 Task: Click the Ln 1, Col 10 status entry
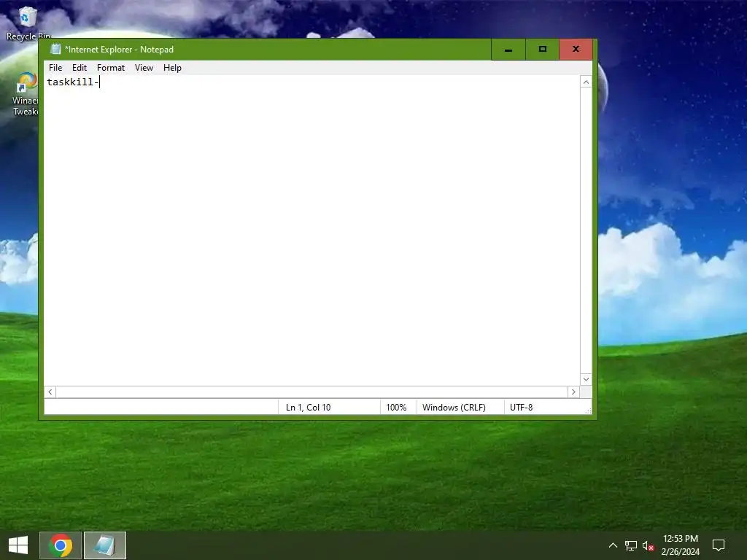pos(329,407)
